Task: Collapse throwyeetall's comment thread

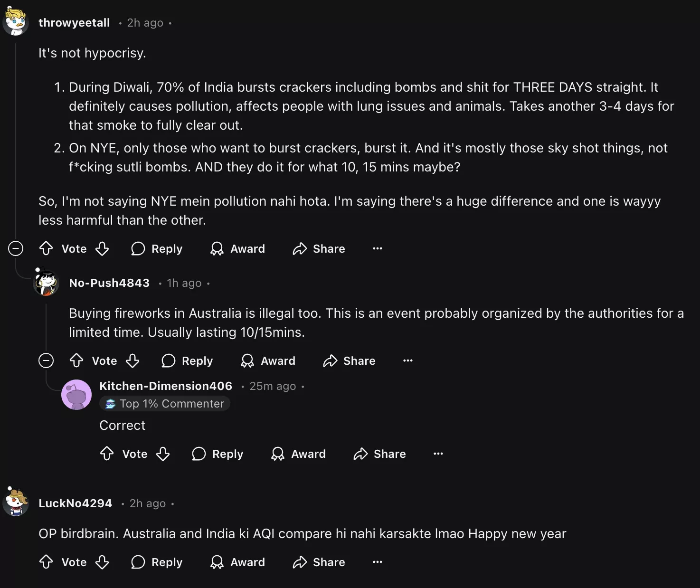Action: point(16,248)
